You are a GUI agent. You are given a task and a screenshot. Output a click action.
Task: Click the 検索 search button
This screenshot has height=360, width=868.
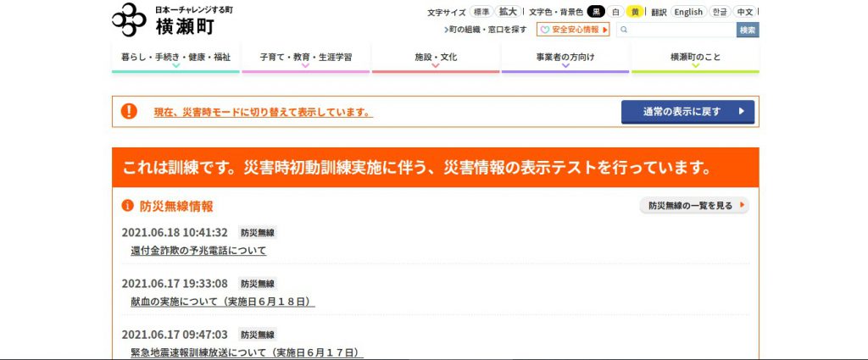click(x=748, y=30)
